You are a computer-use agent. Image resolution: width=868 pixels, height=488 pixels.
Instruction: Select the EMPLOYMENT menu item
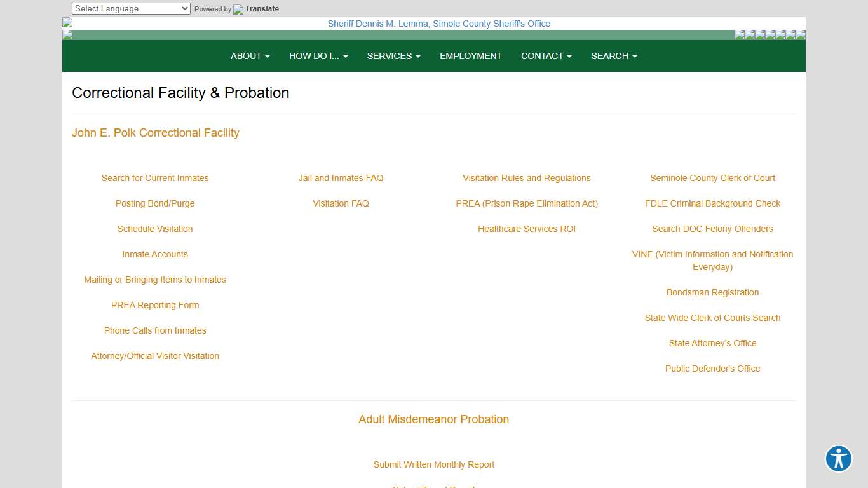(470, 56)
